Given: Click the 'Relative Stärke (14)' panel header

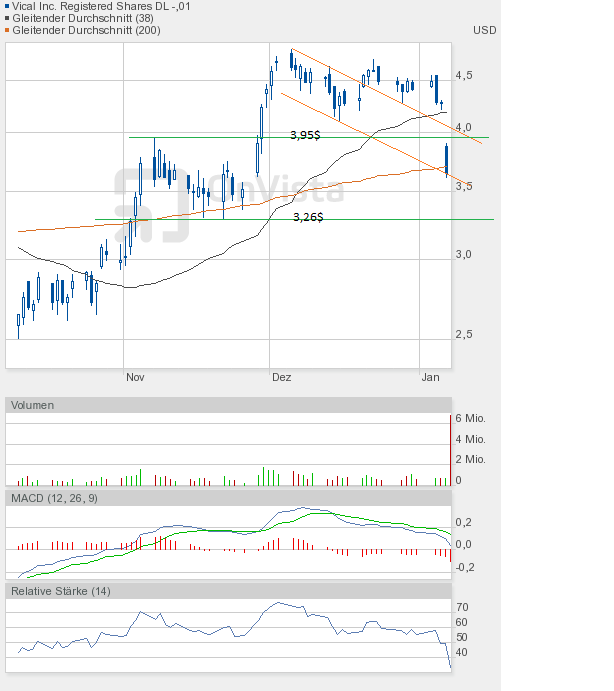Looking at the screenshot, I should point(228,591).
